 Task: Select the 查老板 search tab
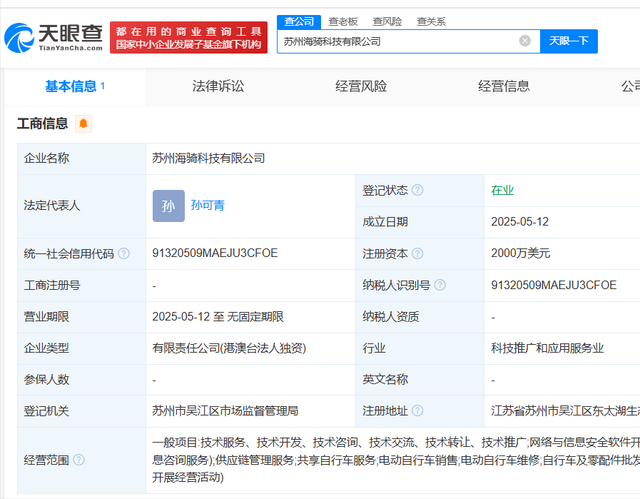pos(343,22)
